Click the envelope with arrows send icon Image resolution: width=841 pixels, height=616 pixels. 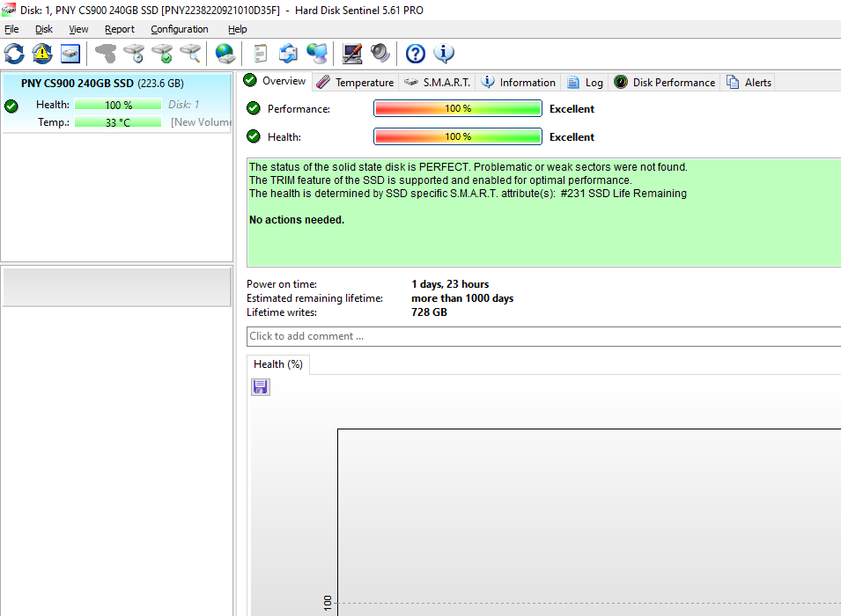288,54
